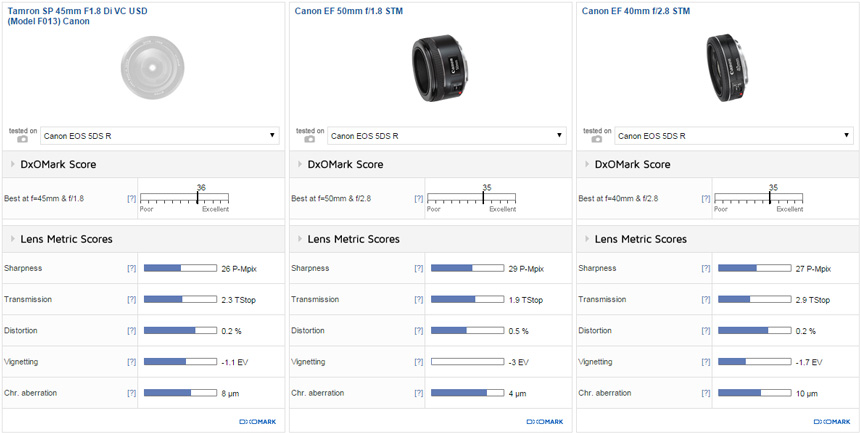Click Sharpness help [?] in Tamron column
Viewport: 860px width, 433px height.
132,268
